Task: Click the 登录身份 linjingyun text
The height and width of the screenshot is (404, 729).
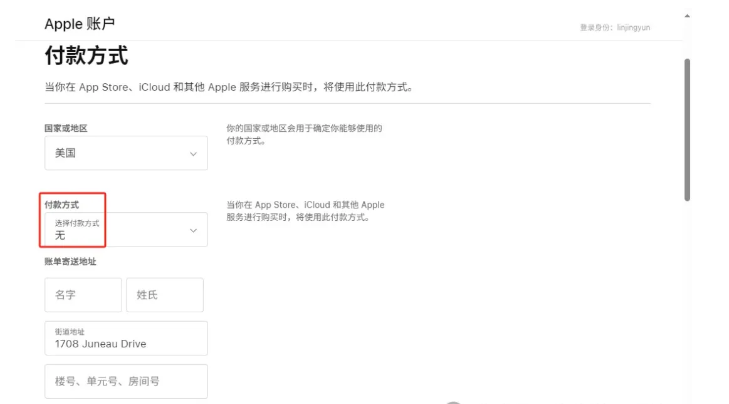Action: [x=615, y=27]
